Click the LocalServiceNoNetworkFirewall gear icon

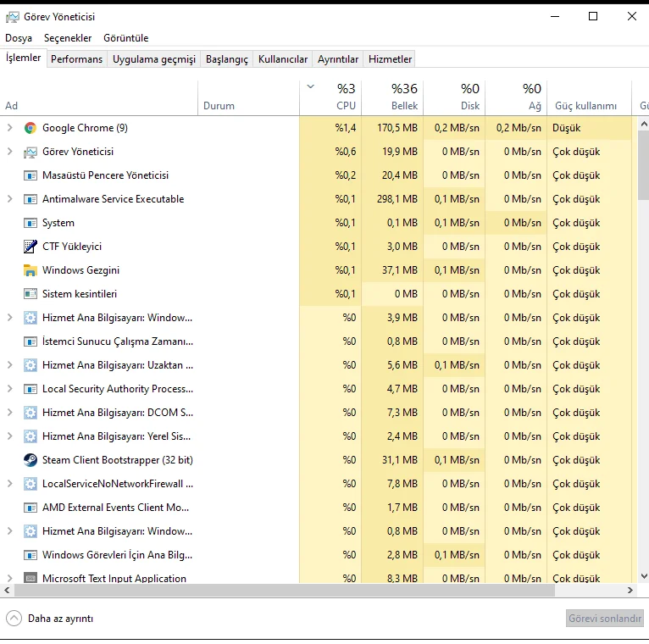[31, 484]
